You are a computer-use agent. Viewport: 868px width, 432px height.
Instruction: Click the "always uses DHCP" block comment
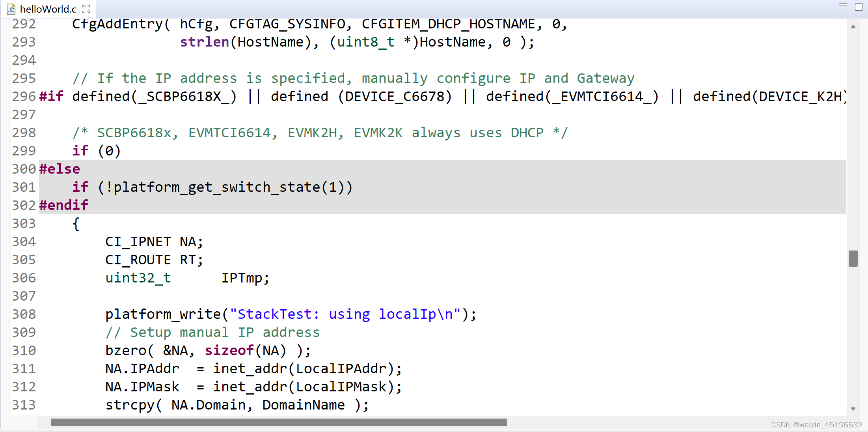click(320, 133)
